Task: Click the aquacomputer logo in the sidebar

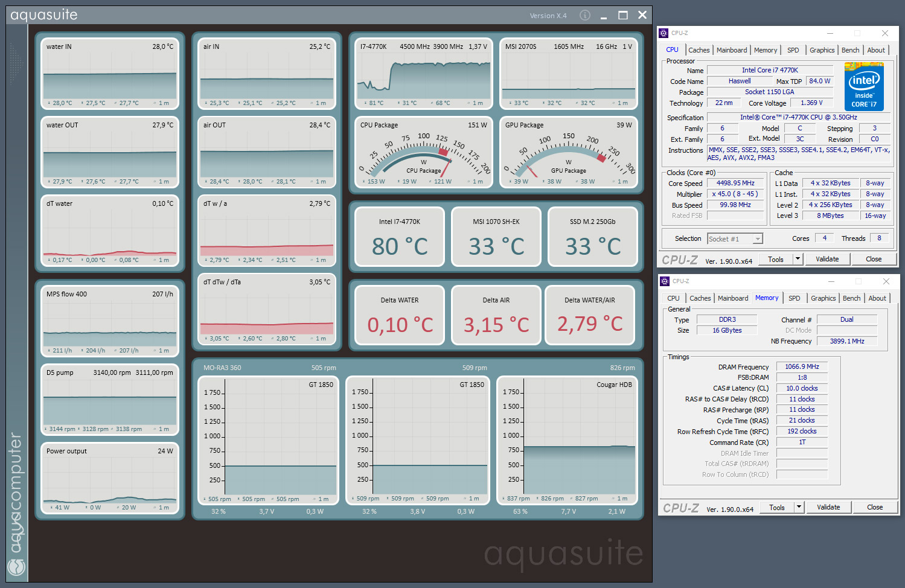Action: (16, 567)
